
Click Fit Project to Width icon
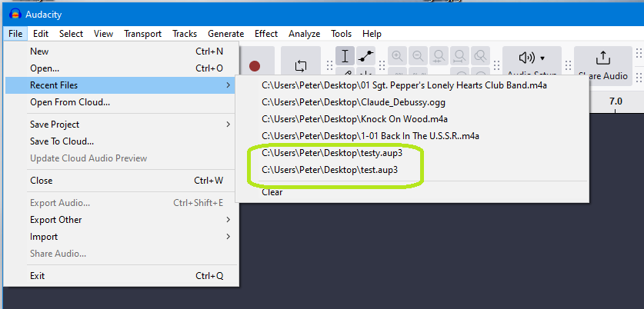[460, 56]
